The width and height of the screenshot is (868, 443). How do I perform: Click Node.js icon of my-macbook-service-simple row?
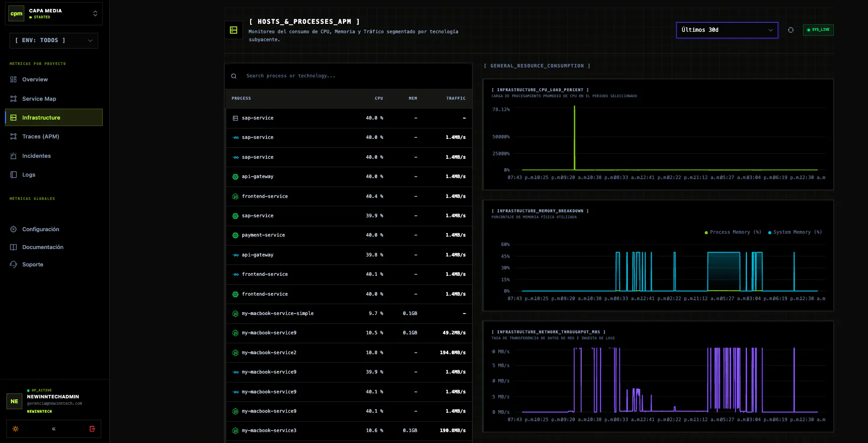click(236, 314)
